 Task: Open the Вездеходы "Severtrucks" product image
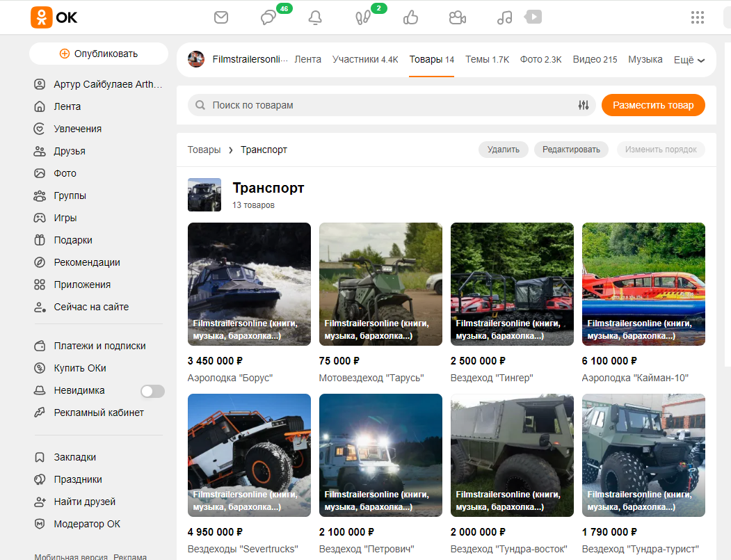(249, 455)
